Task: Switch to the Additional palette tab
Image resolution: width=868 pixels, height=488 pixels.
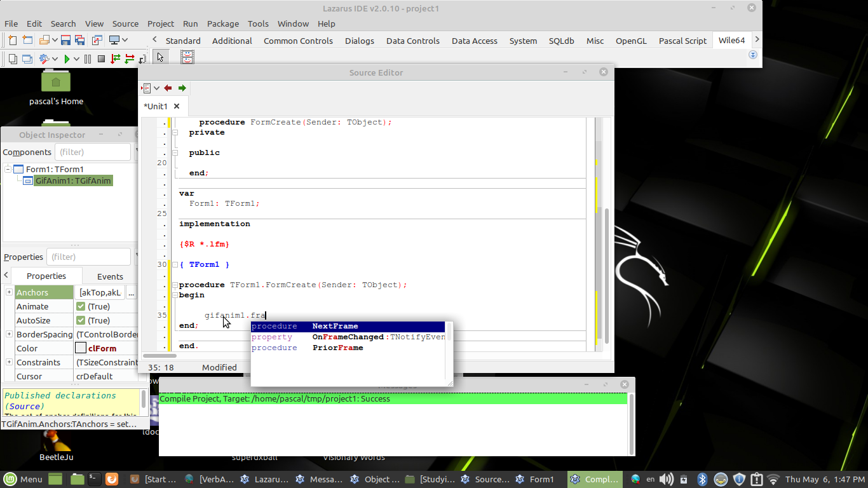Action: coord(232,41)
